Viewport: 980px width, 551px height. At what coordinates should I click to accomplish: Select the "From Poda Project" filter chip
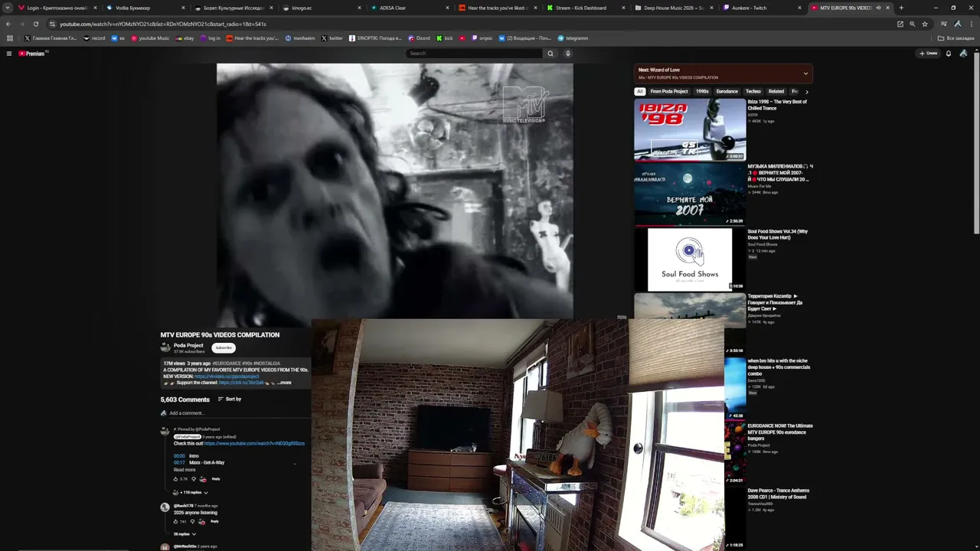[x=669, y=92]
